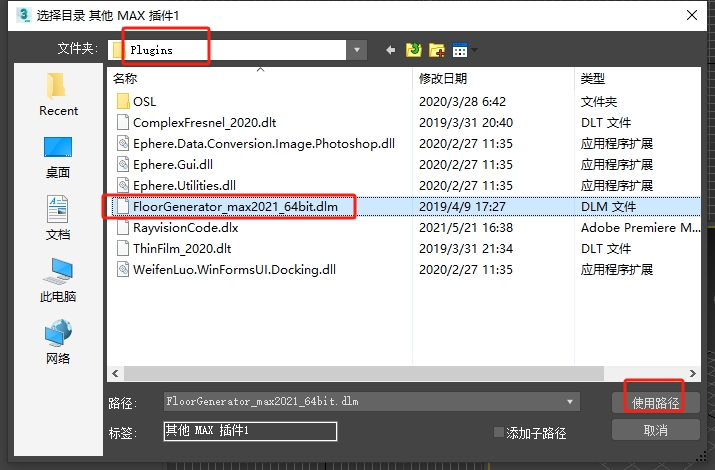Click the 使用路径 button
This screenshot has height=470, width=715.
(x=655, y=403)
